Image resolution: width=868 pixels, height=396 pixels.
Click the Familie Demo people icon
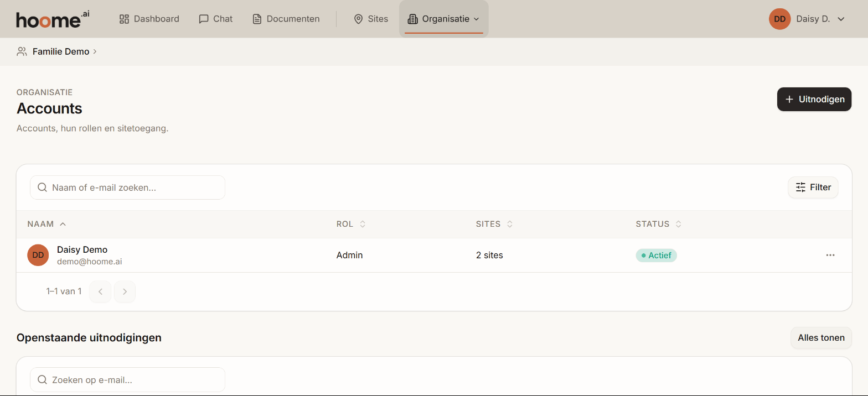(22, 51)
